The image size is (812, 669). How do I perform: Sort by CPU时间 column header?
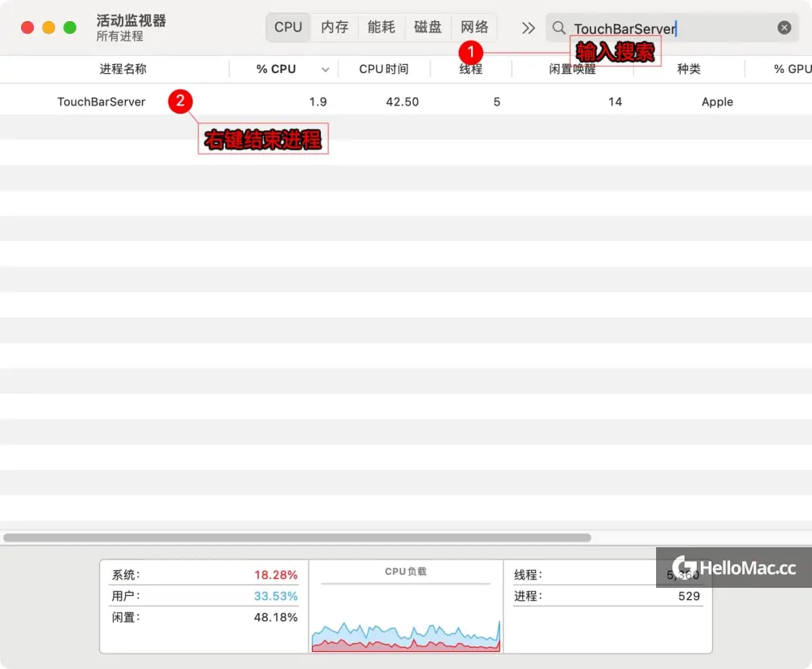pyautogui.click(x=384, y=69)
